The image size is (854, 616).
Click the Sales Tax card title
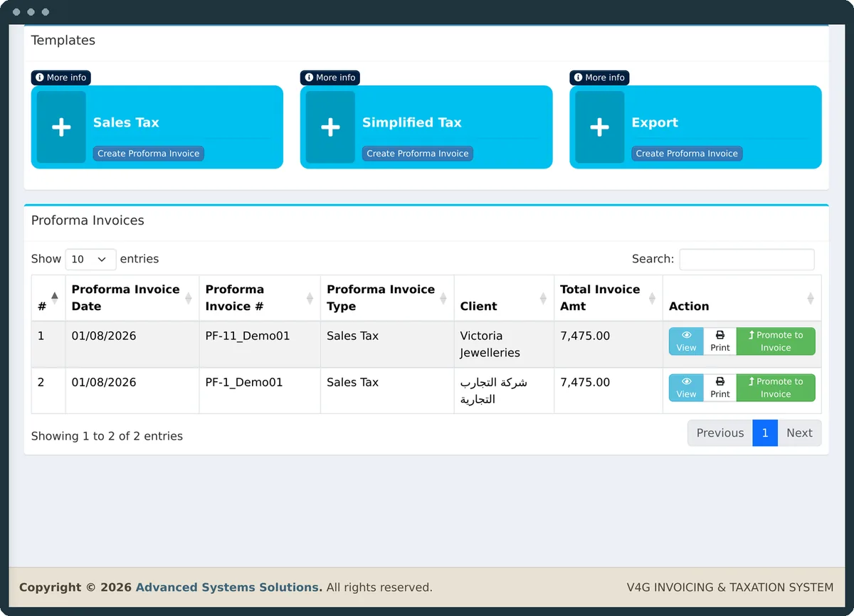click(x=126, y=122)
